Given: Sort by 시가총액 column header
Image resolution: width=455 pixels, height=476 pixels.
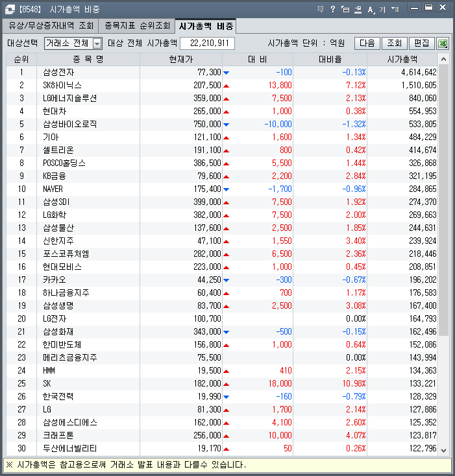Looking at the screenshot, I should pyautogui.click(x=402, y=59).
